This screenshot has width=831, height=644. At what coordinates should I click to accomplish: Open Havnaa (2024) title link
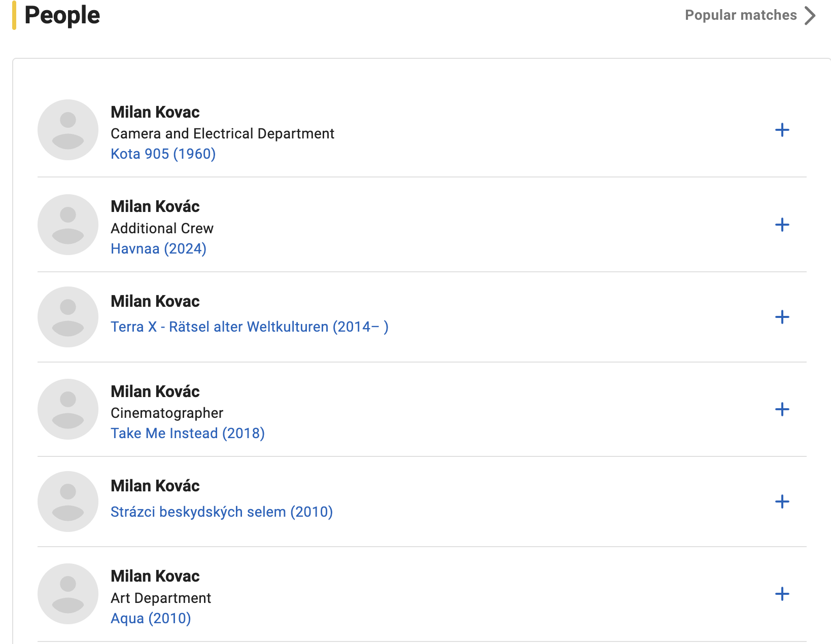(x=158, y=248)
